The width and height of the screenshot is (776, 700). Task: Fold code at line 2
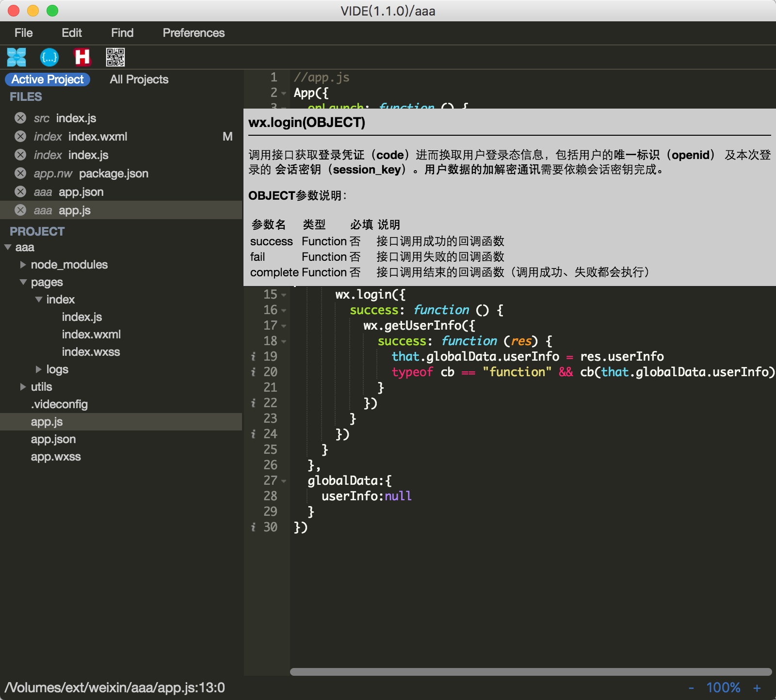(x=284, y=93)
